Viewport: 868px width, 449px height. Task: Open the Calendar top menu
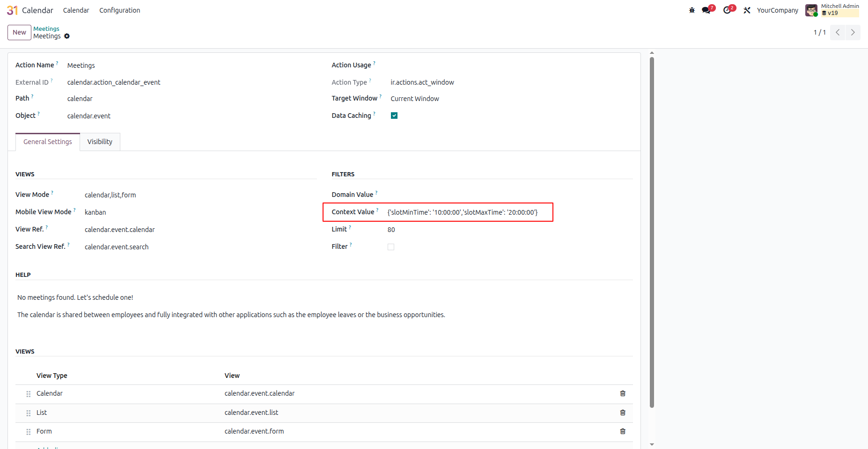76,10
